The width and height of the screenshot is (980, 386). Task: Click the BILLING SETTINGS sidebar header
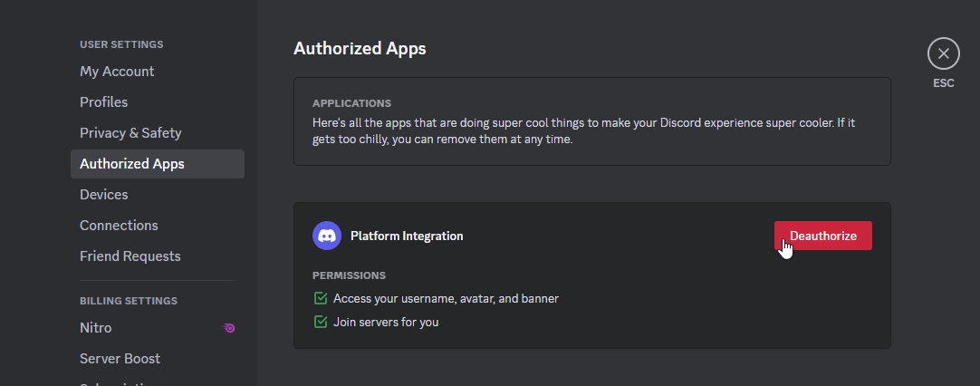coord(129,301)
